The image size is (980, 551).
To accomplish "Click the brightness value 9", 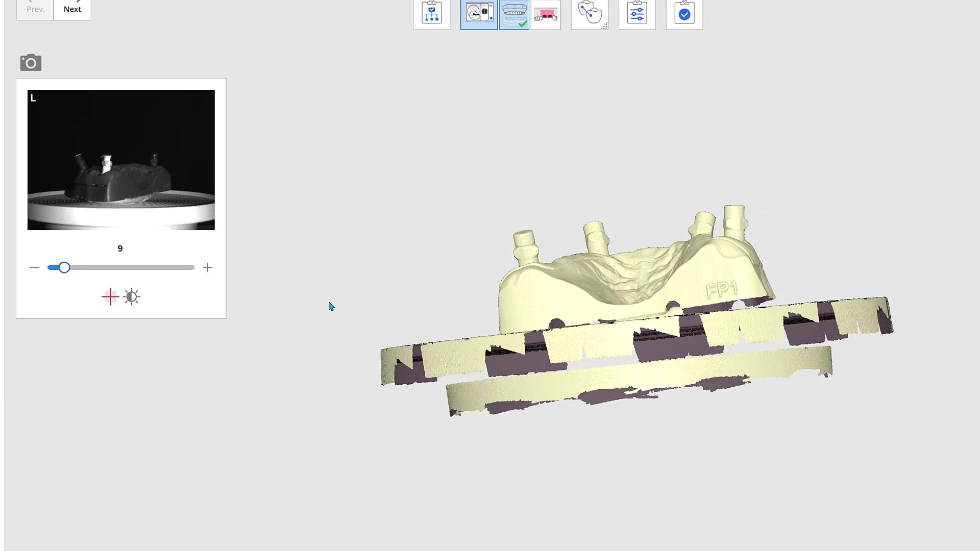I will (120, 248).
